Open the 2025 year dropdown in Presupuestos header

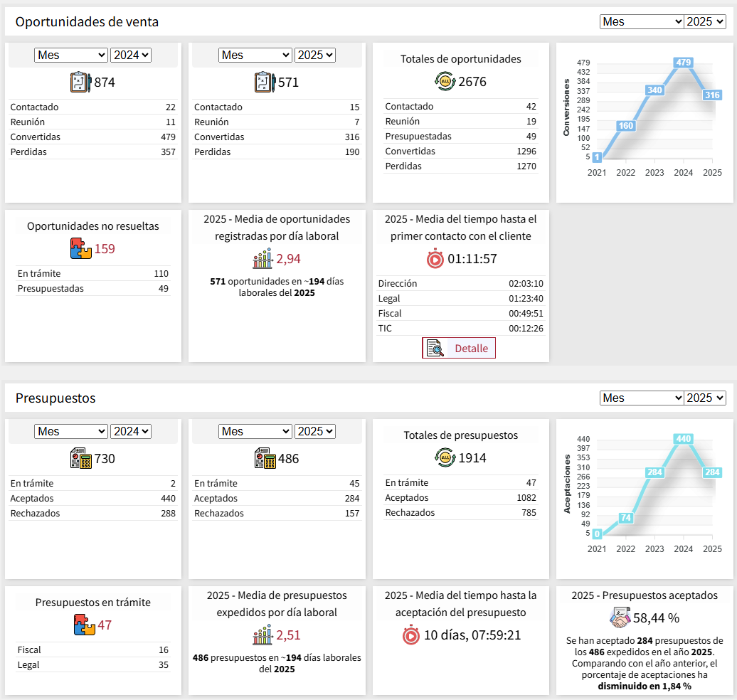(704, 398)
